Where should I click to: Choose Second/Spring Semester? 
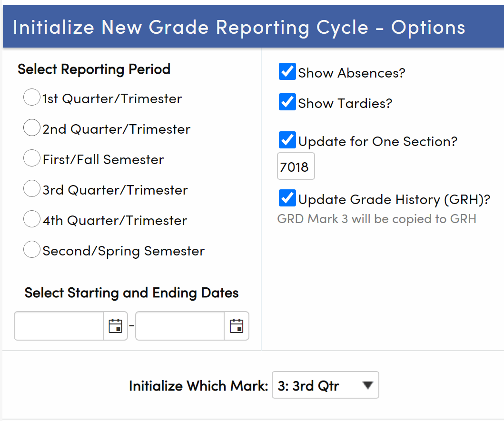(31, 249)
